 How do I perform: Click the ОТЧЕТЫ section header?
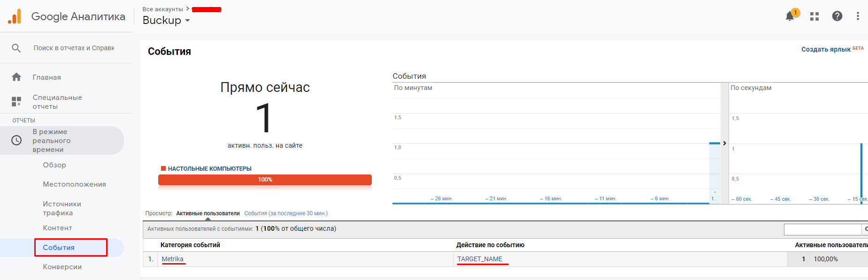click(x=23, y=121)
